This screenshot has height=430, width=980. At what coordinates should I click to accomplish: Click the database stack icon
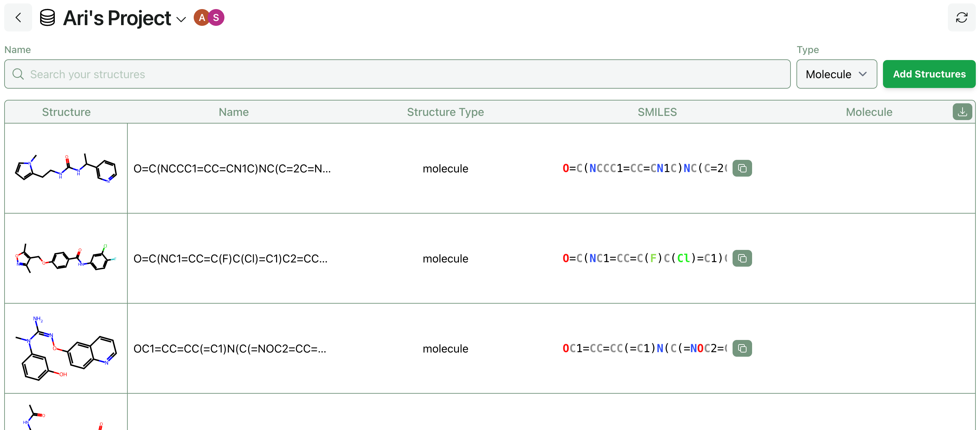pos(47,17)
